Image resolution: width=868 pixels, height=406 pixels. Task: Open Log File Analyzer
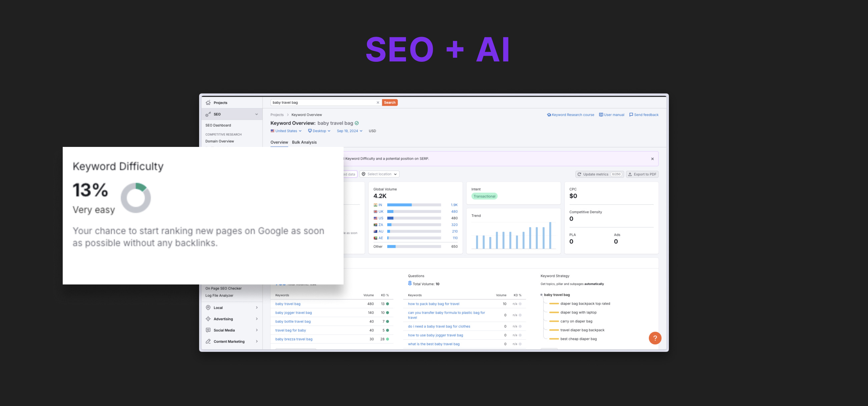(219, 295)
